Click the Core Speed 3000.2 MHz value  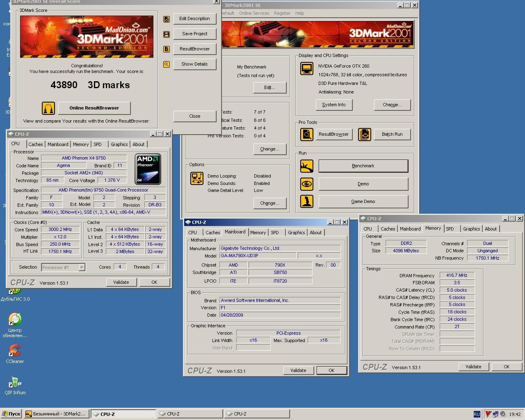click(60, 230)
